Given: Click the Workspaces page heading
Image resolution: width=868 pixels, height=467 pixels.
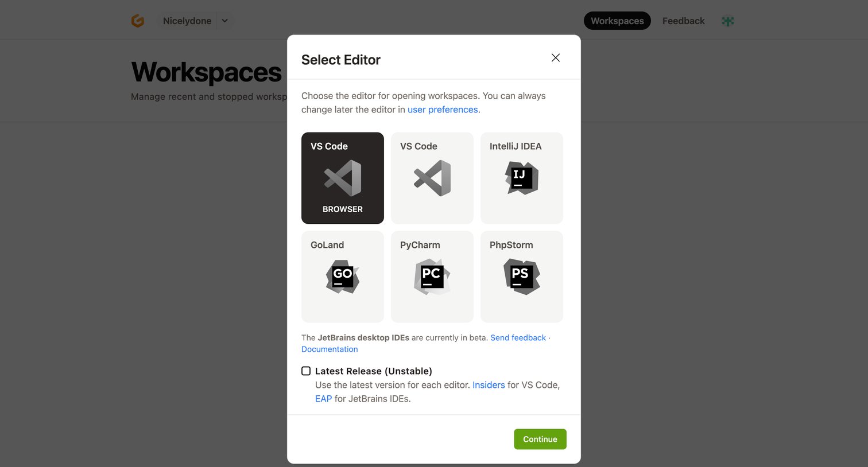Looking at the screenshot, I should [206, 72].
